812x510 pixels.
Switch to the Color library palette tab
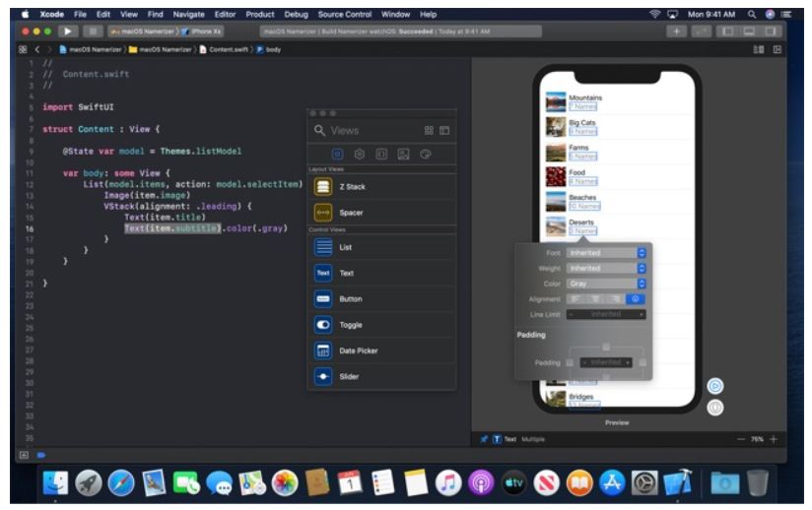[425, 155]
